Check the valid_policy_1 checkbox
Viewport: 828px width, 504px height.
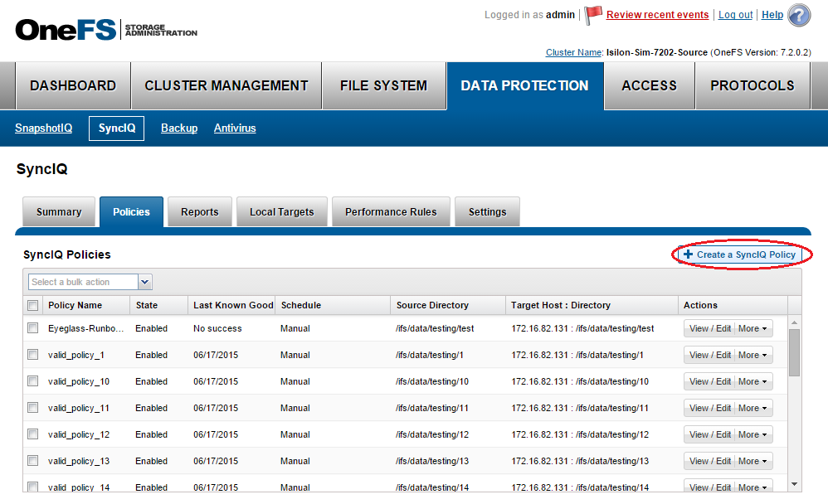point(33,355)
